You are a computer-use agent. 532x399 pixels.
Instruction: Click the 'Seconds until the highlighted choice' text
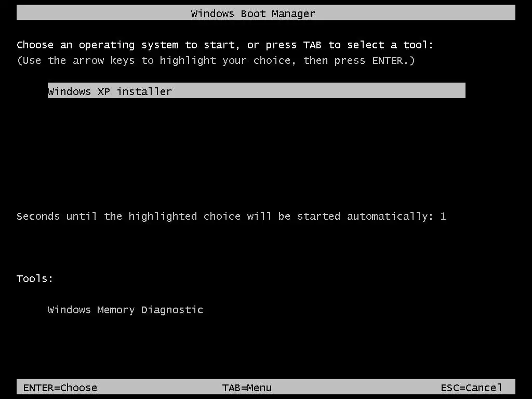(129, 217)
